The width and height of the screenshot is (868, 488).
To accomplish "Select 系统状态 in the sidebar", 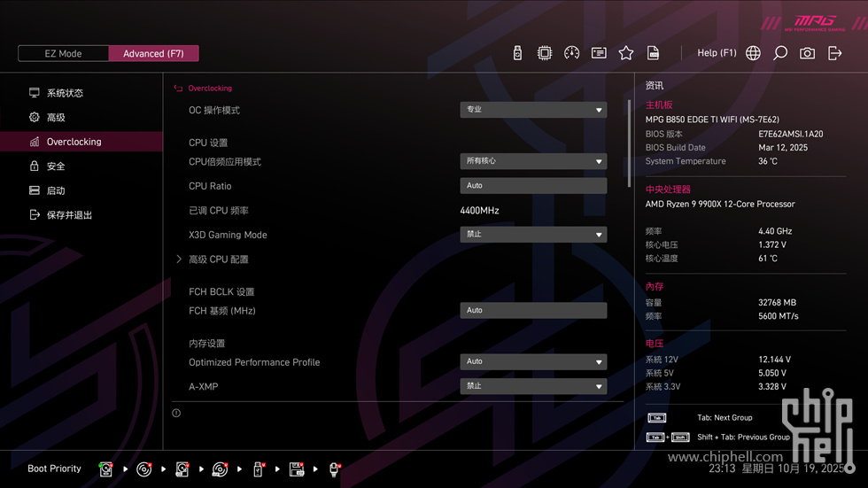I will coord(65,93).
